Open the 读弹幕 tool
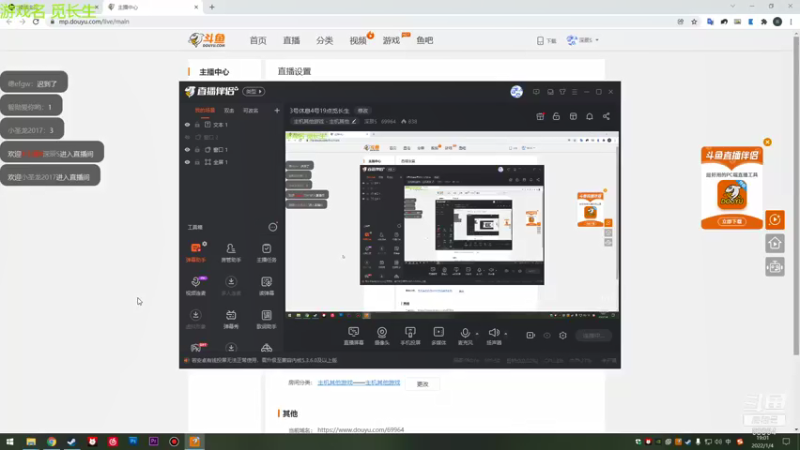The height and width of the screenshot is (450, 800). (x=266, y=285)
